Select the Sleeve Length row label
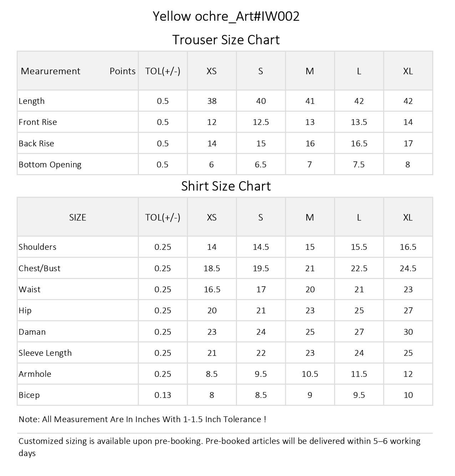The width and height of the screenshot is (455, 476). [x=45, y=353]
